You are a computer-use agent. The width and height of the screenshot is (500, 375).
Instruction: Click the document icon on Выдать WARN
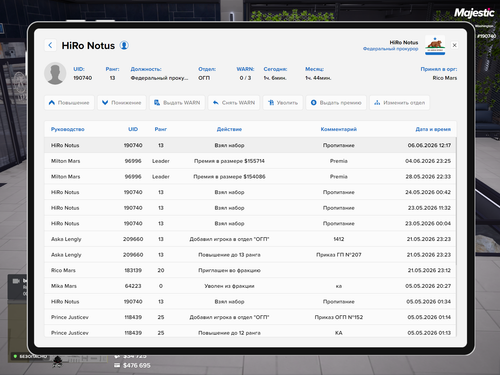coord(157,103)
